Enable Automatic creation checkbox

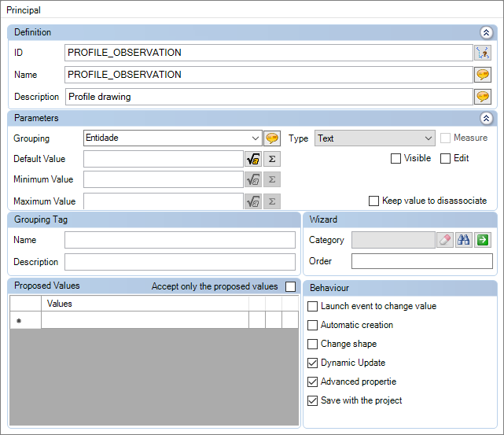(312, 326)
